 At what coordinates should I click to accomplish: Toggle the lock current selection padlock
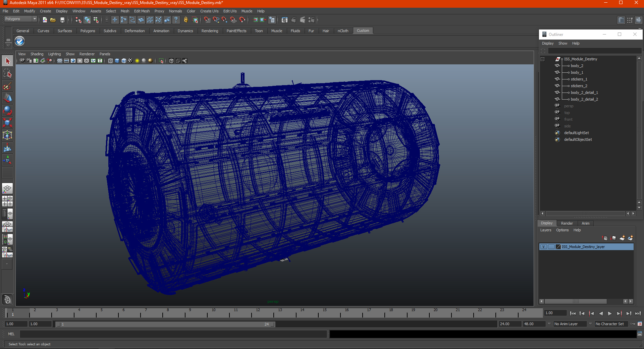pyautogui.click(x=185, y=20)
